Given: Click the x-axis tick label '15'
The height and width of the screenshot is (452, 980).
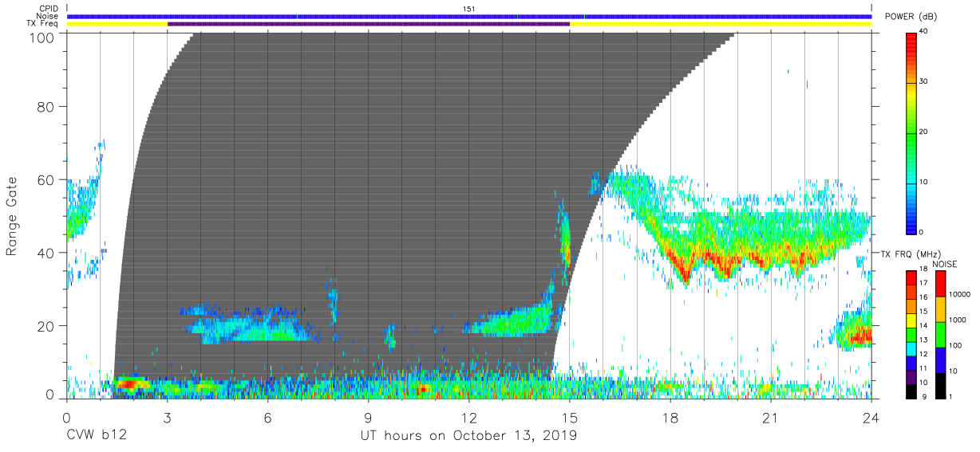Looking at the screenshot, I should point(570,419).
